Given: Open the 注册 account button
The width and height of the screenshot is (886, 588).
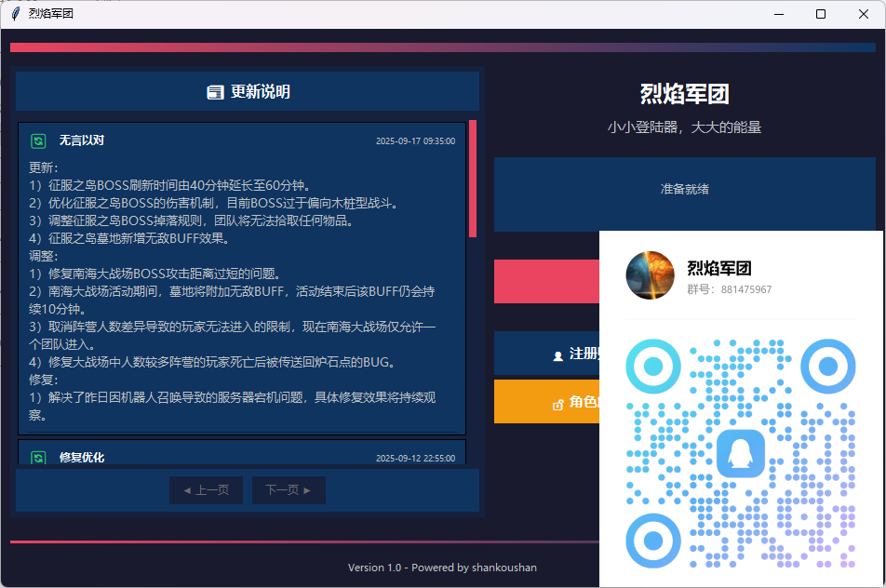Looking at the screenshot, I should 546,354.
